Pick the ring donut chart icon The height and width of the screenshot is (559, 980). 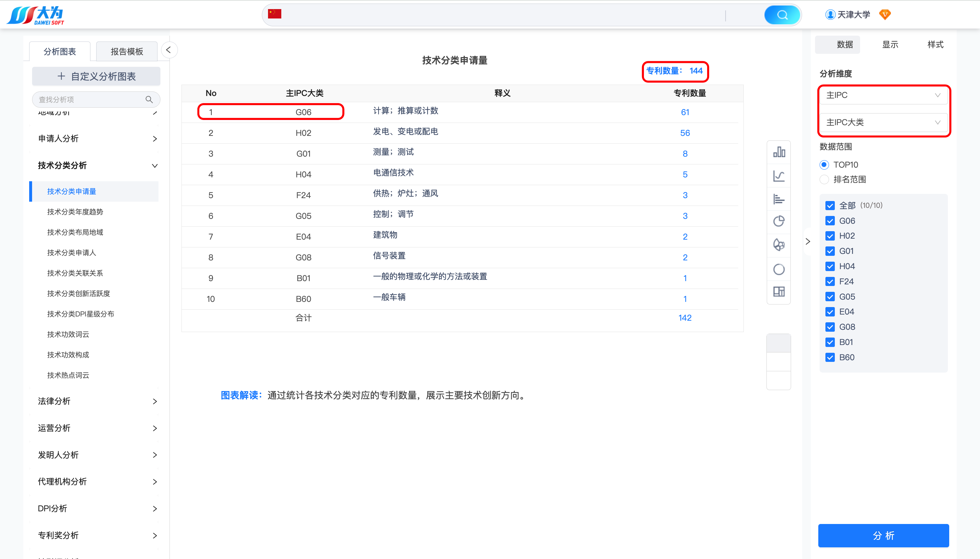[x=778, y=269]
